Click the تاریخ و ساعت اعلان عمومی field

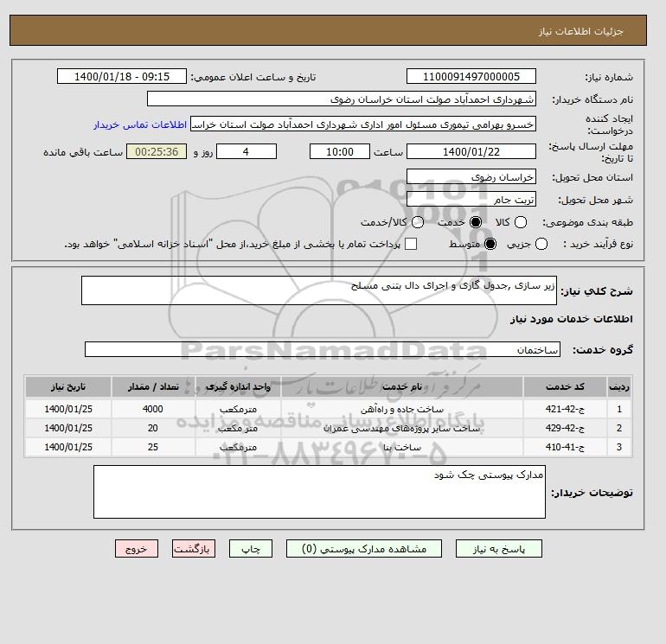pyautogui.click(x=121, y=76)
